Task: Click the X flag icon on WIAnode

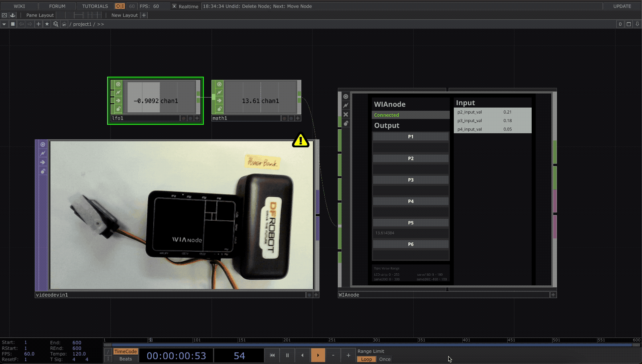Action: point(345,114)
